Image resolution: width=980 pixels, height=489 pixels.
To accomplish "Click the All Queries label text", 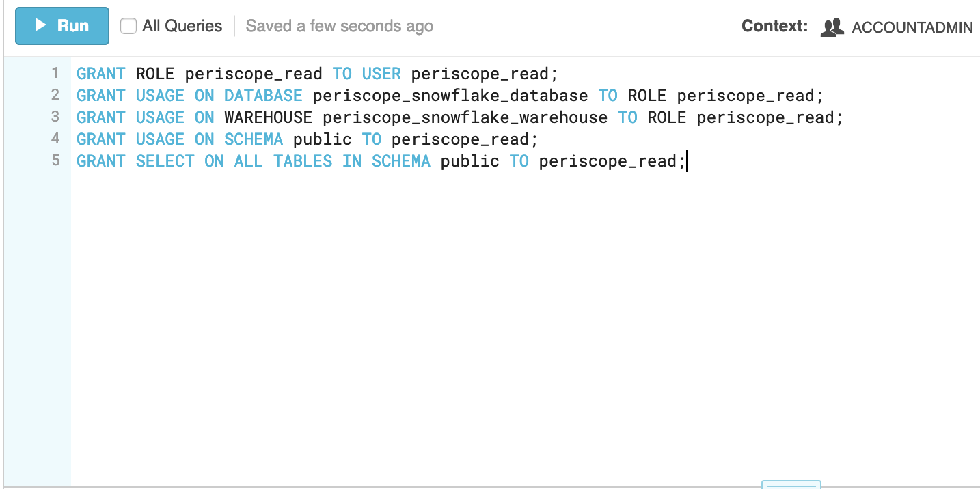I will click(182, 26).
